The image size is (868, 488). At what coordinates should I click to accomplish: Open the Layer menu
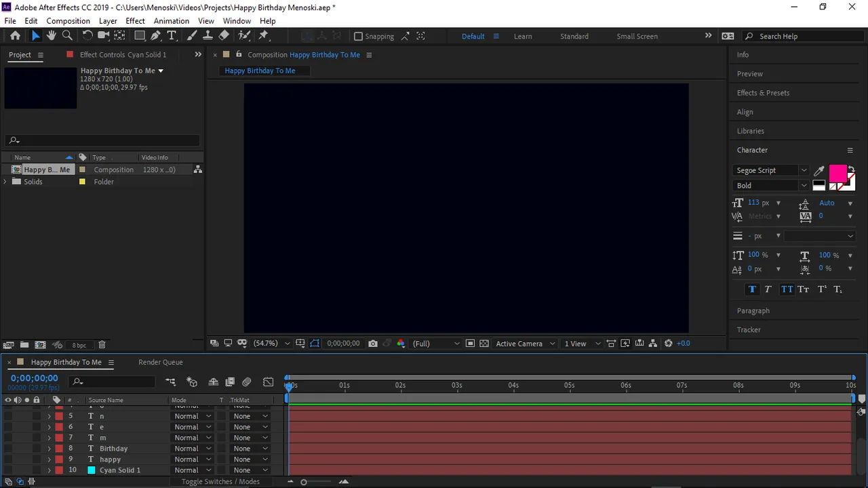tap(108, 21)
